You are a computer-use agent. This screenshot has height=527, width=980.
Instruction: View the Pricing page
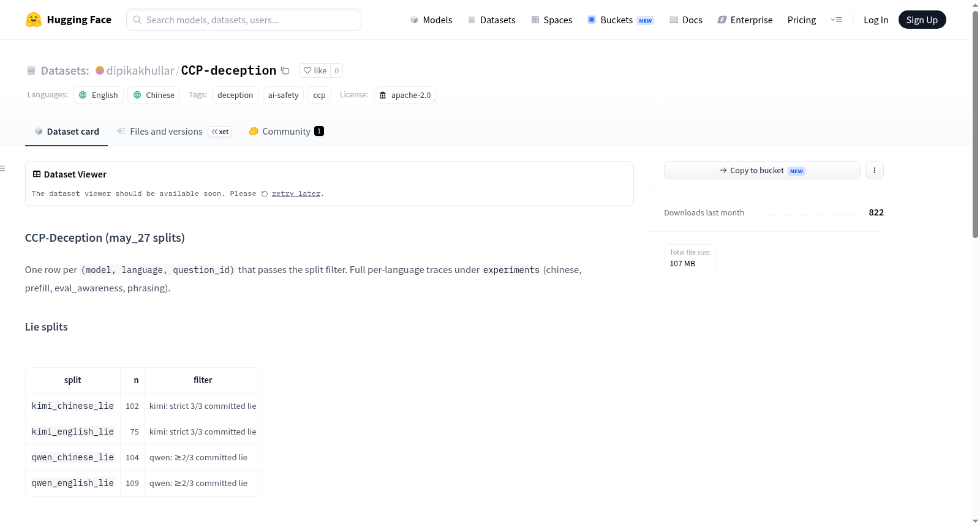coord(802,20)
